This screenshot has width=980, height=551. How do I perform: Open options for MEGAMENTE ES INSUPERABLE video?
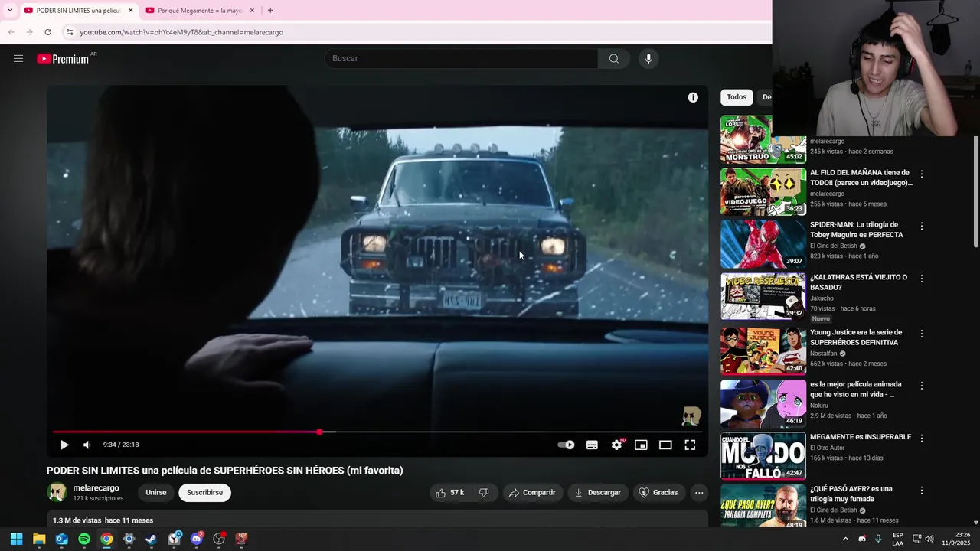click(x=922, y=439)
